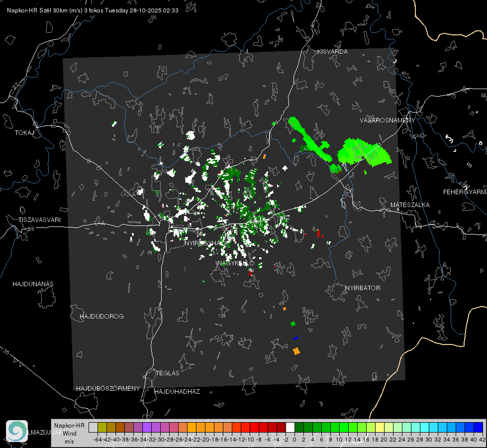The height and width of the screenshot is (448, 487).
Task: Click the legend value 20
Action: [384, 440]
